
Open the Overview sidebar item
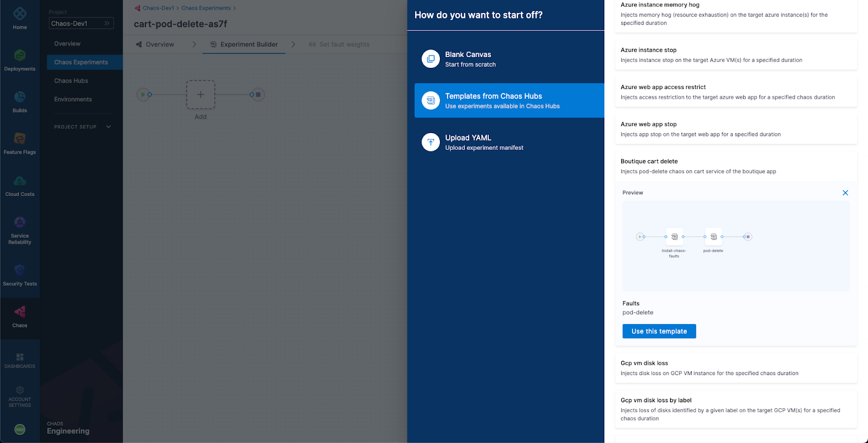[67, 44]
